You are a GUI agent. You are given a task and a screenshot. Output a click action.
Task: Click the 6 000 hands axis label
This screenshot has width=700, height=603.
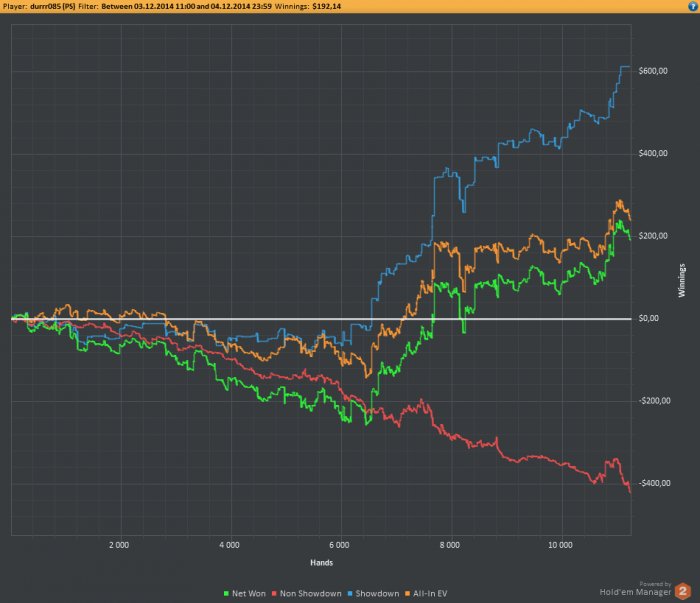pyautogui.click(x=339, y=545)
